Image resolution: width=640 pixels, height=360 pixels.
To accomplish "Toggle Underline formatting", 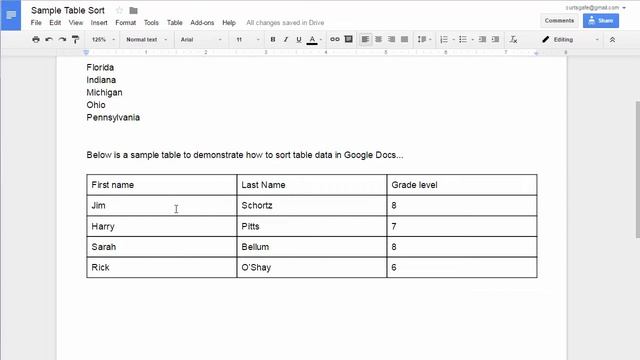I will tap(299, 40).
